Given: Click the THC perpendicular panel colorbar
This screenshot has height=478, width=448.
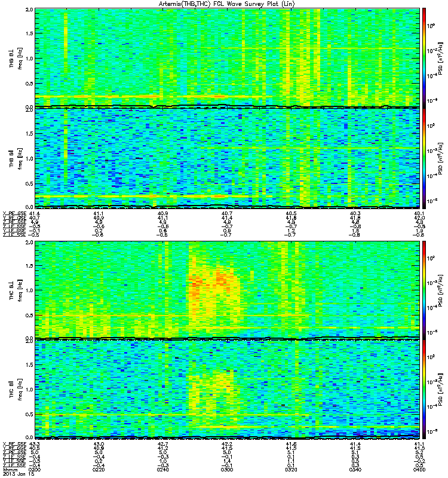Looking at the screenshot, I should point(424,290).
